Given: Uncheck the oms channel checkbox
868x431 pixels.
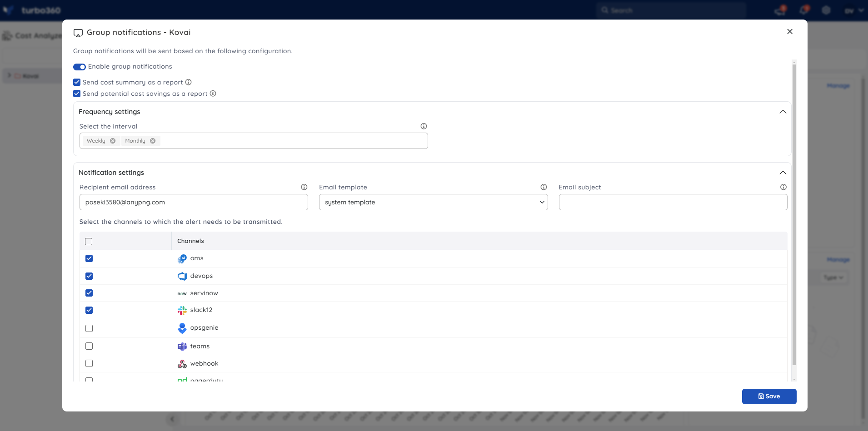Looking at the screenshot, I should pyautogui.click(x=89, y=258).
